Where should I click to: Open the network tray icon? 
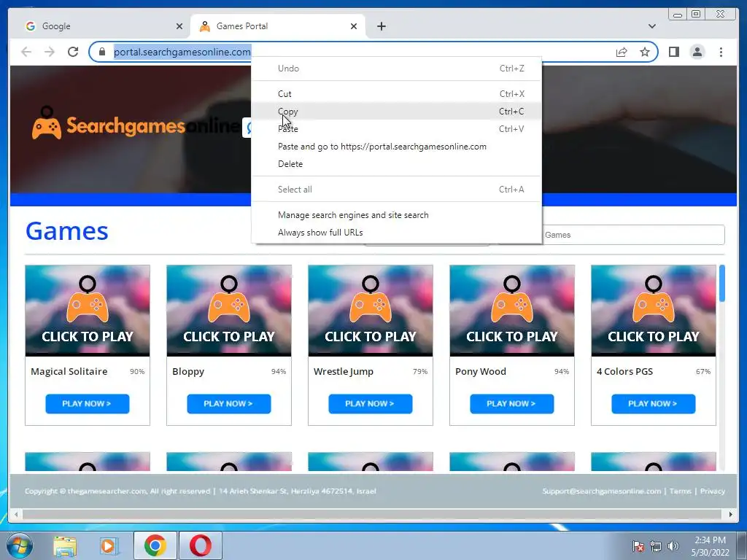656,547
